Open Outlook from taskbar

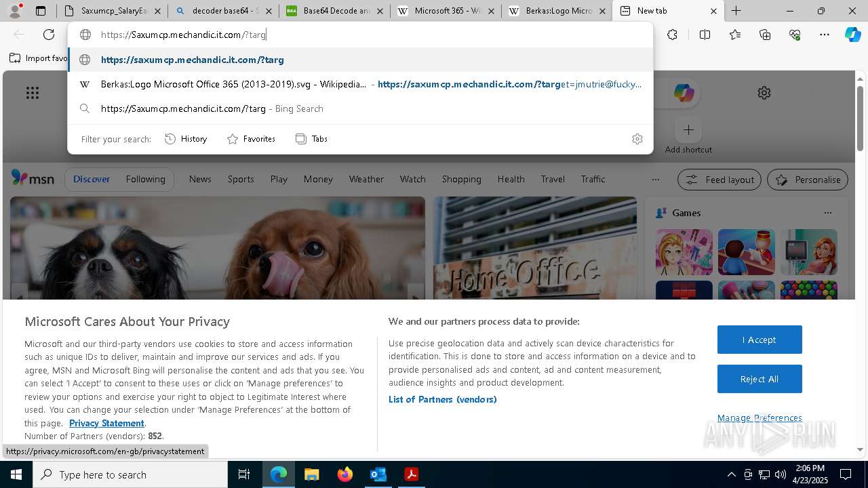point(378,474)
